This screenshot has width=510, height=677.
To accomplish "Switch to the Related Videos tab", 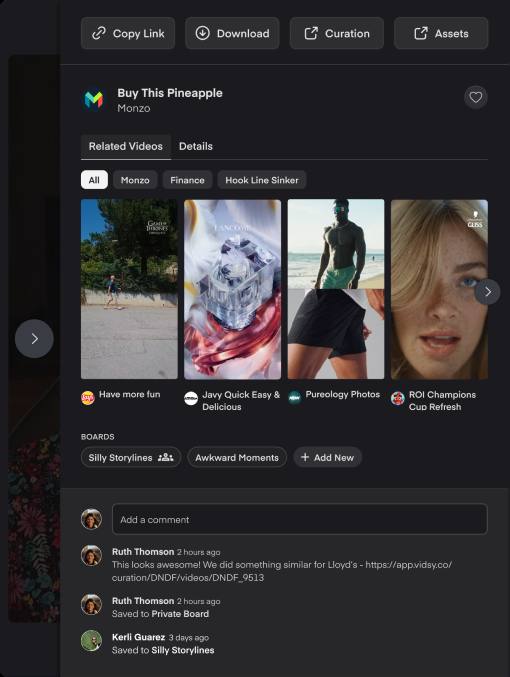I will tap(126, 146).
